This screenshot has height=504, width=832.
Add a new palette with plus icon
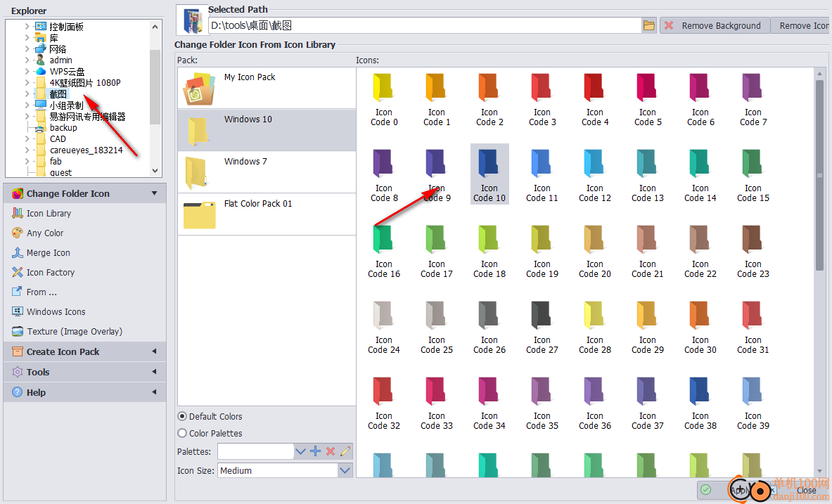tap(315, 451)
